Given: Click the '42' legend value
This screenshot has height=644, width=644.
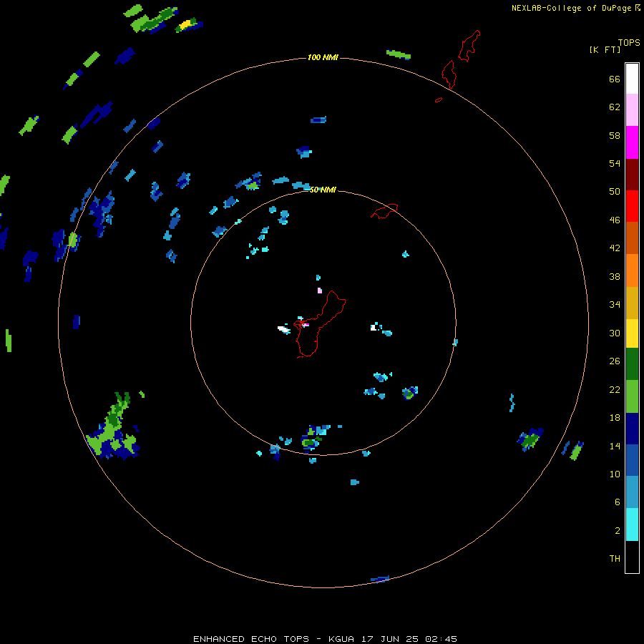Looking at the screenshot, I should click(615, 248).
